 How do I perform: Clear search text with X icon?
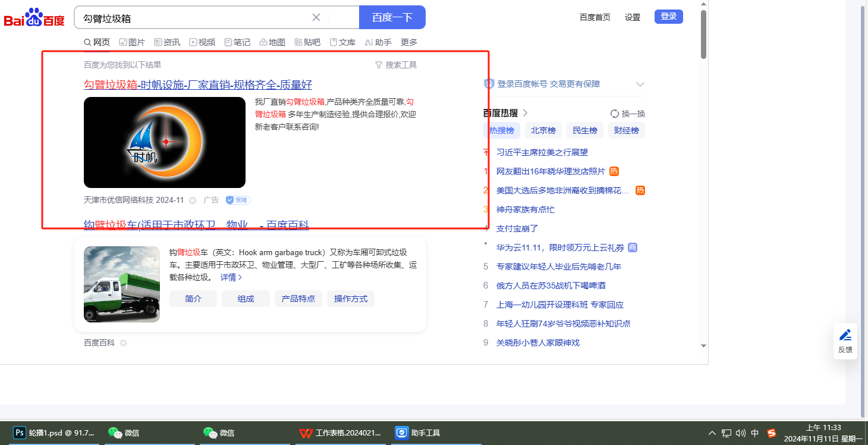pos(316,17)
